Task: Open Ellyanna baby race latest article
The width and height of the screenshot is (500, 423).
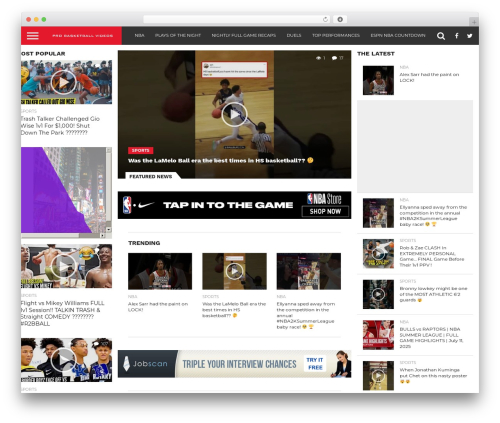Action: [433, 216]
